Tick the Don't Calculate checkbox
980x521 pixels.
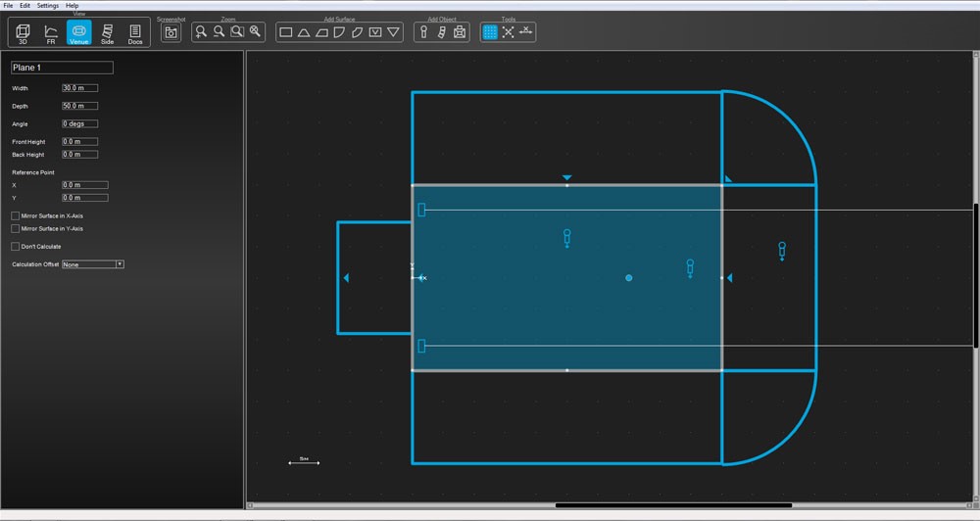[16, 247]
